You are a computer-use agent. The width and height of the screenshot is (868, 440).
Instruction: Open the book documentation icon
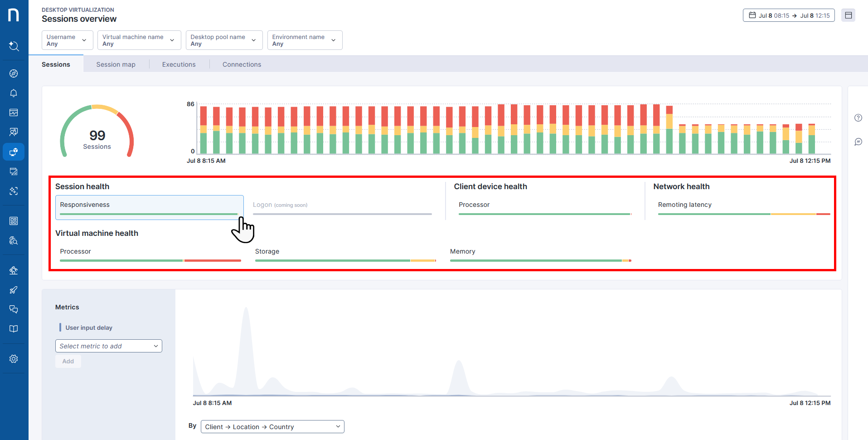coord(14,329)
